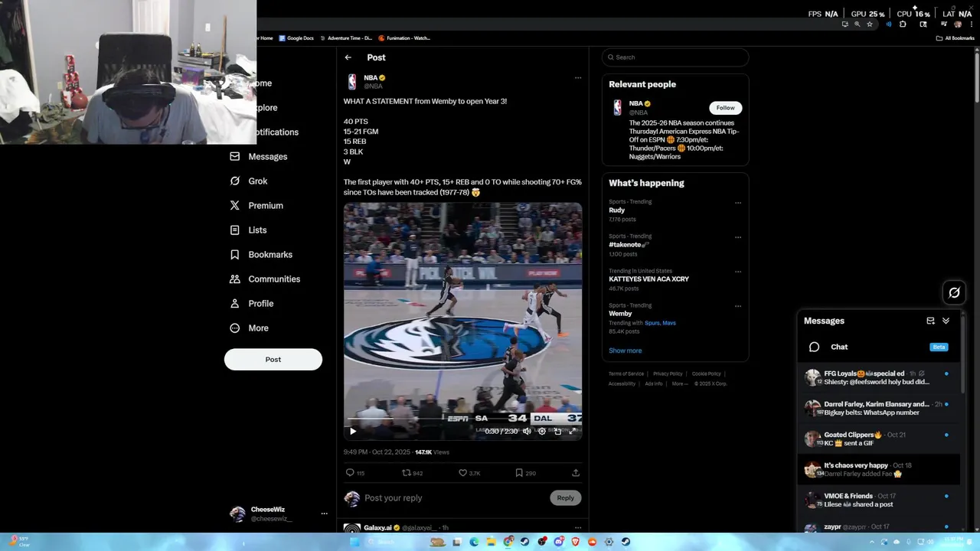The image size is (980, 551).
Task: Open the browser extensions puzzle icon
Action: 903,24
